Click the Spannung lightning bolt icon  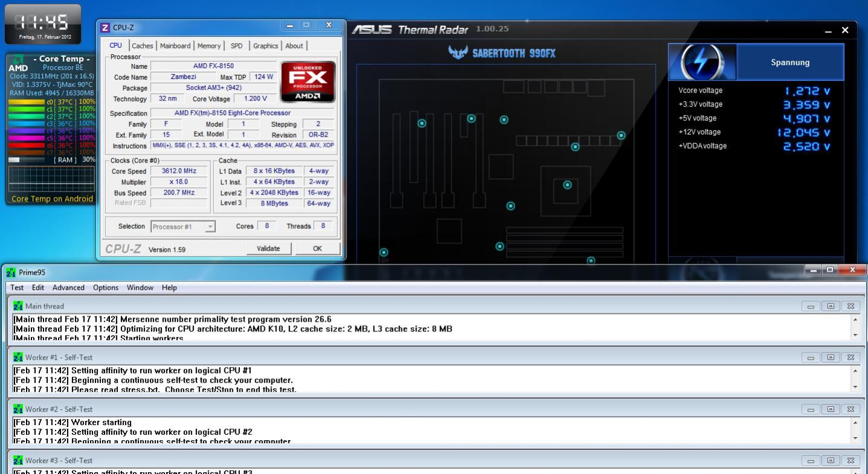coord(702,62)
